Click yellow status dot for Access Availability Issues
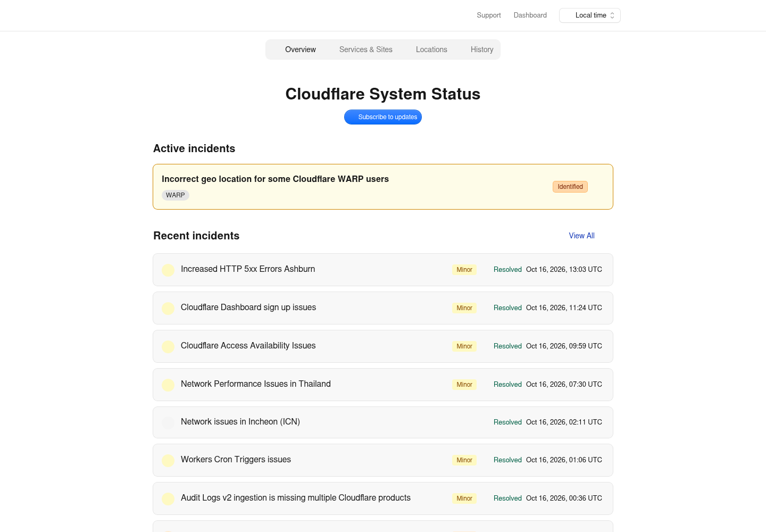 point(168,347)
